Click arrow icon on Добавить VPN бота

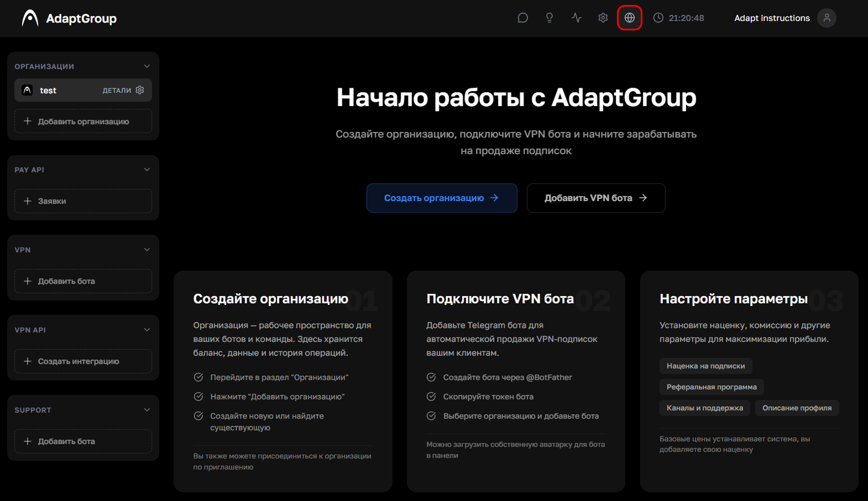pos(643,198)
